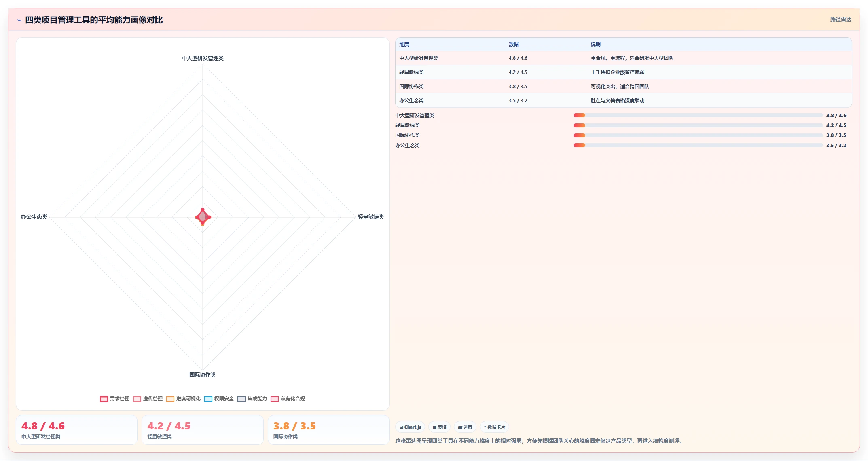Click the 轻量敏捷类 progress bar
The image size is (868, 461).
(x=698, y=125)
